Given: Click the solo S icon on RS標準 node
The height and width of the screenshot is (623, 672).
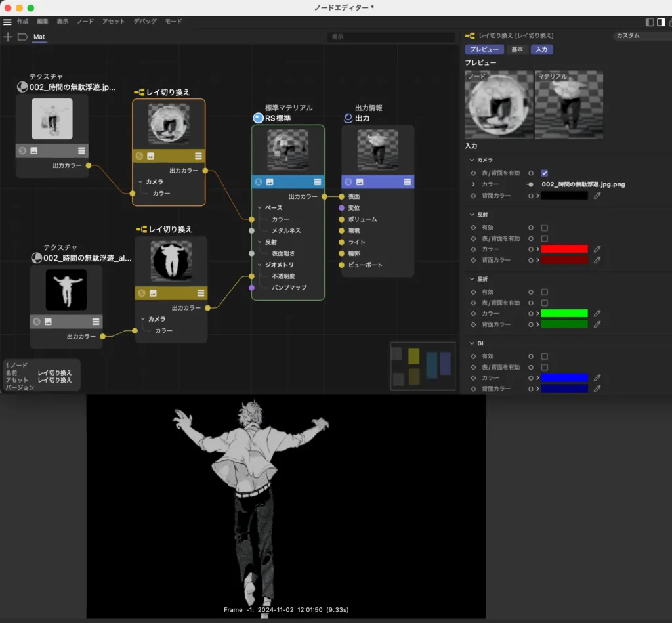Looking at the screenshot, I should (x=258, y=182).
